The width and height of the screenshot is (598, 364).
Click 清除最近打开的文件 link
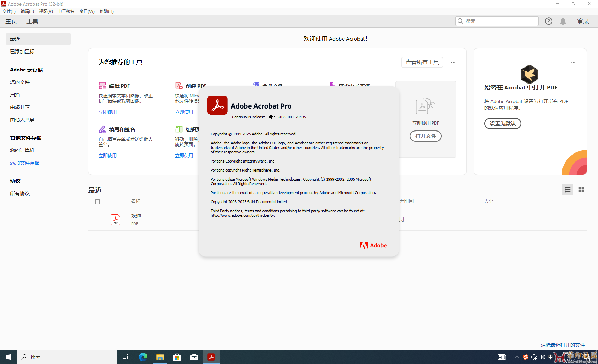pos(563,345)
